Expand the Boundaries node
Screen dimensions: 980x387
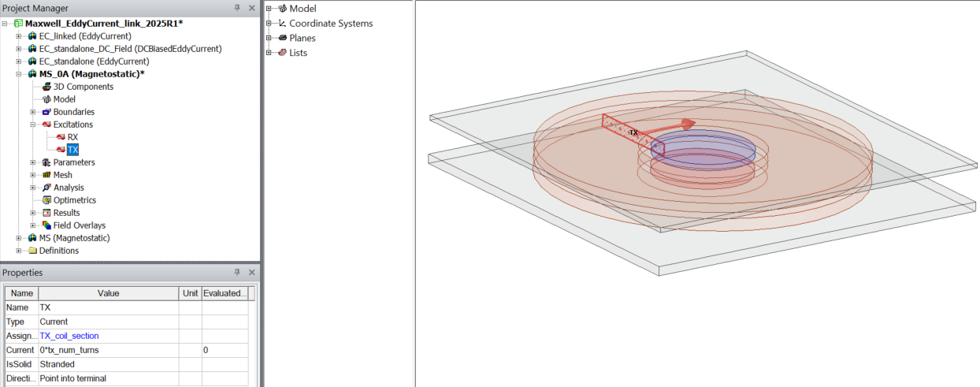click(x=33, y=112)
